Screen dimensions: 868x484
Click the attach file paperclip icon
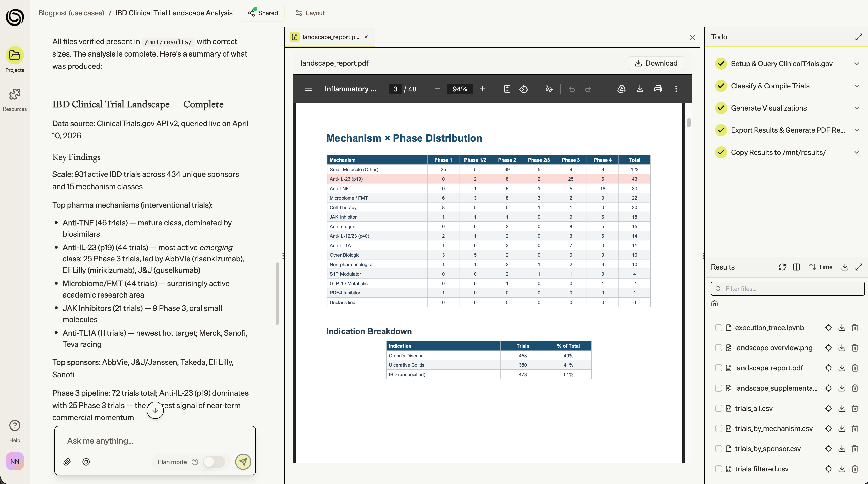[67, 462]
